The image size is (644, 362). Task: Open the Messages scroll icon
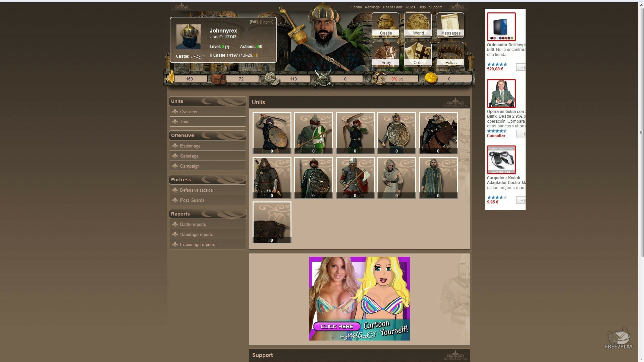(x=450, y=25)
